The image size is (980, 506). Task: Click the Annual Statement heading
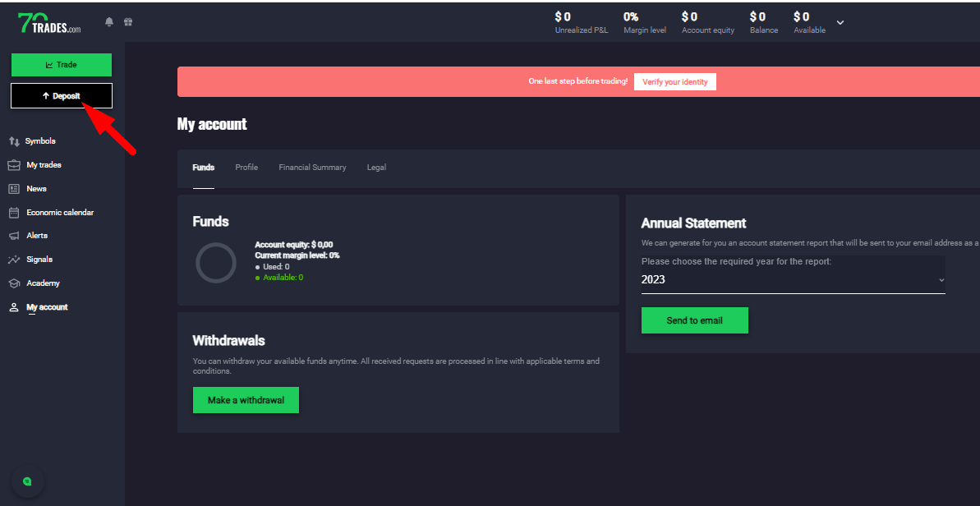tap(694, 223)
